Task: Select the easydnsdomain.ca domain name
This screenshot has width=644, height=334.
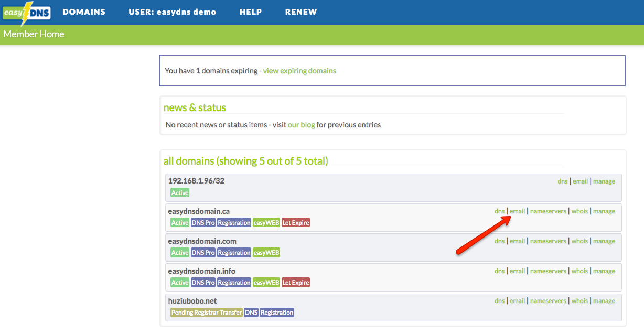Action: click(x=199, y=211)
